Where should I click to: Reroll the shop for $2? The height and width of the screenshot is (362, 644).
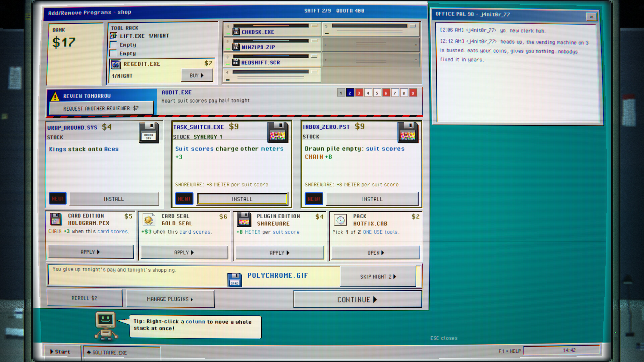85,298
